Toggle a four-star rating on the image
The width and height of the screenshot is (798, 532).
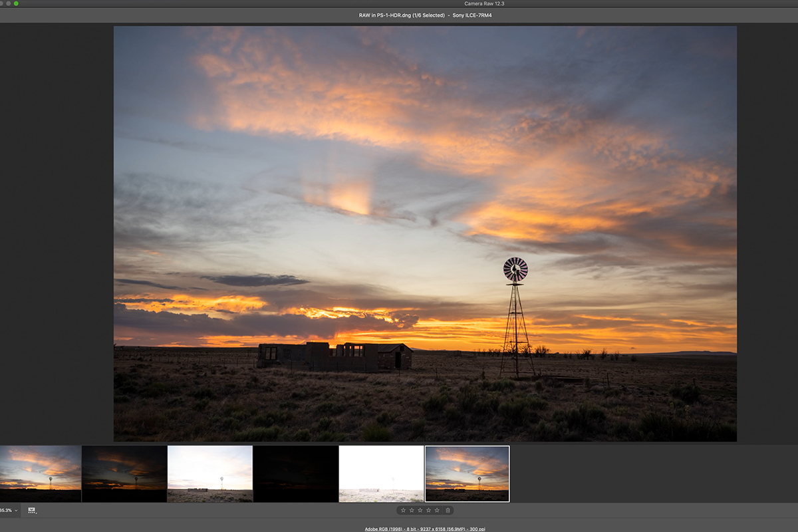click(x=428, y=511)
